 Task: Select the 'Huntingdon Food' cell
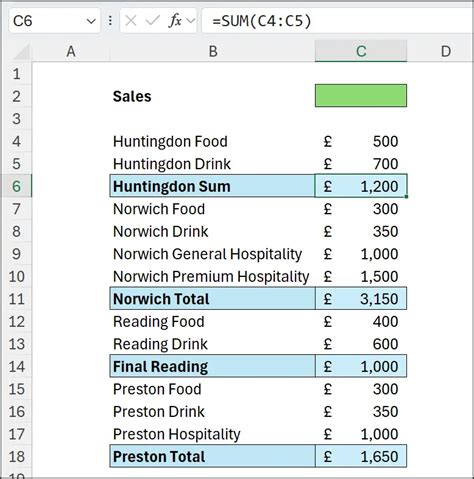coord(213,141)
